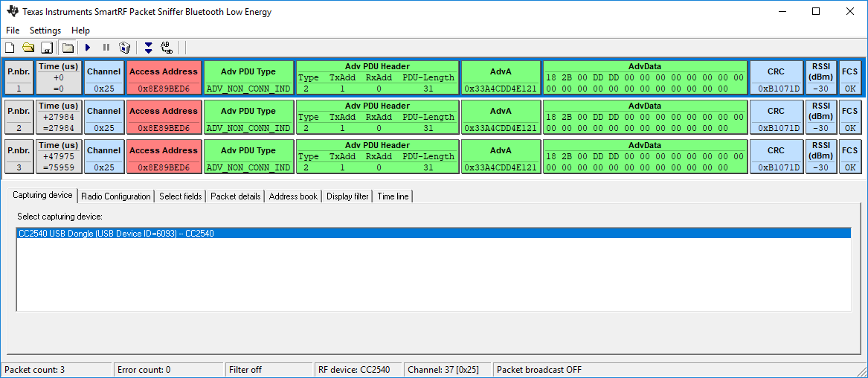Image resolution: width=868 pixels, height=378 pixels.
Task: Open the Time line tab
Action: tap(393, 196)
